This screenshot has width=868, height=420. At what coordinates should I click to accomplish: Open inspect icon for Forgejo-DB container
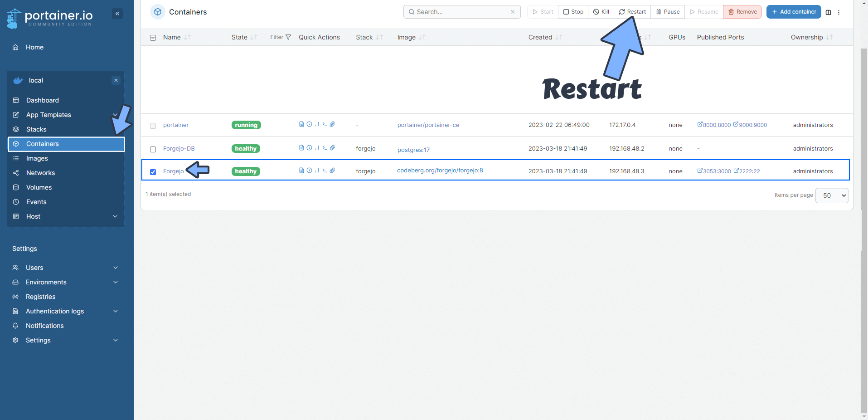coord(309,148)
